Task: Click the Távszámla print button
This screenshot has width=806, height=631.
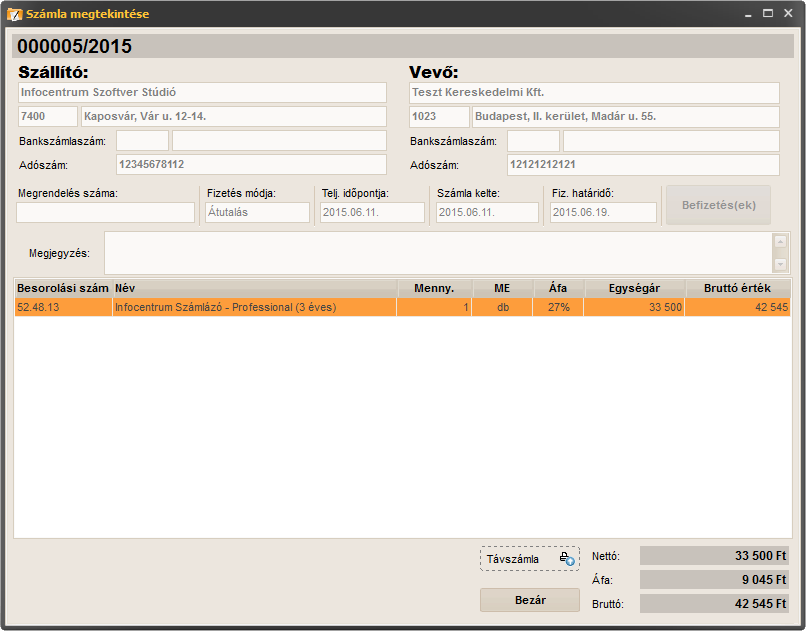Action: tap(530, 559)
